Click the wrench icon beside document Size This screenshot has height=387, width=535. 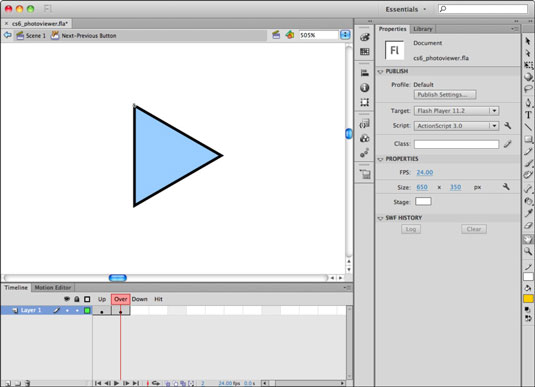(x=506, y=187)
